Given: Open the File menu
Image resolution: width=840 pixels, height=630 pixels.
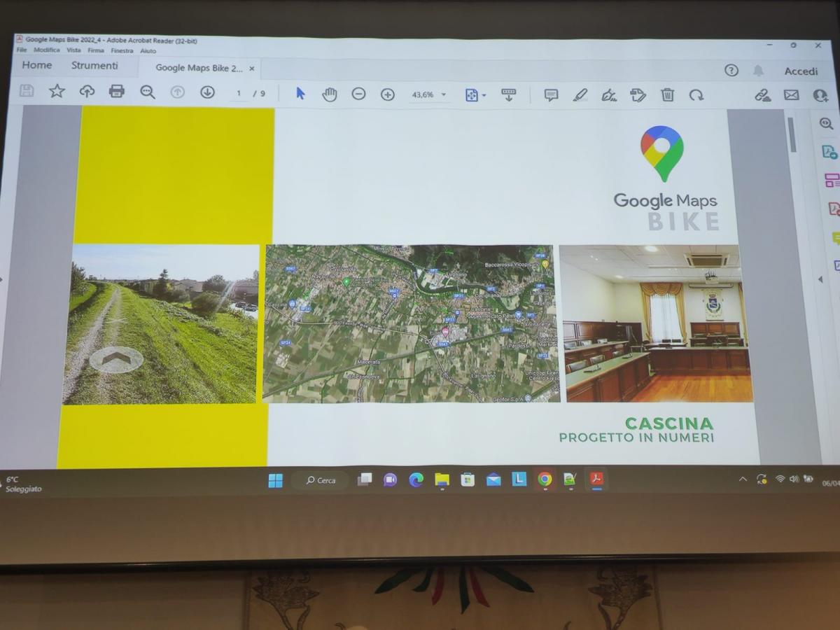Looking at the screenshot, I should click(21, 50).
